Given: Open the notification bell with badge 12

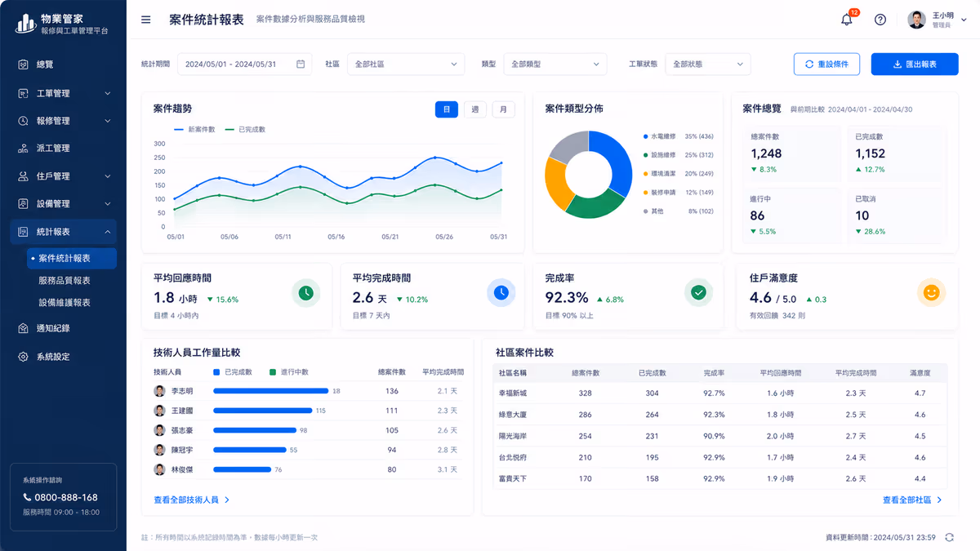Looking at the screenshot, I should (847, 20).
